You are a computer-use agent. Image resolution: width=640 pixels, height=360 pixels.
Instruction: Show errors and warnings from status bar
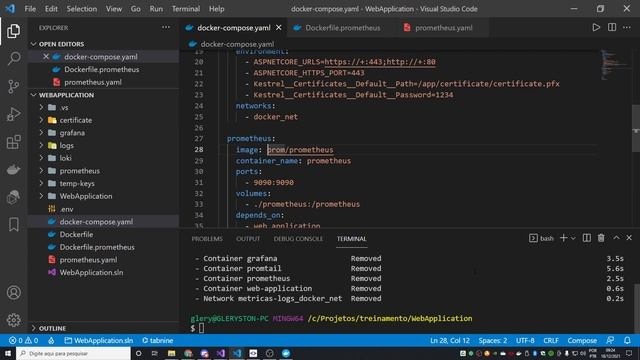(x=24, y=340)
